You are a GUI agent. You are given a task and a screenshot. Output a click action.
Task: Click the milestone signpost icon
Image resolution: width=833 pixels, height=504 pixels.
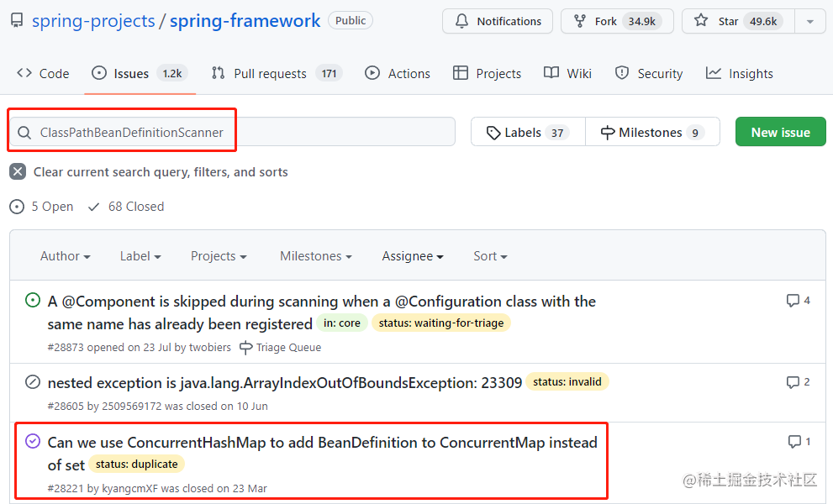[608, 133]
